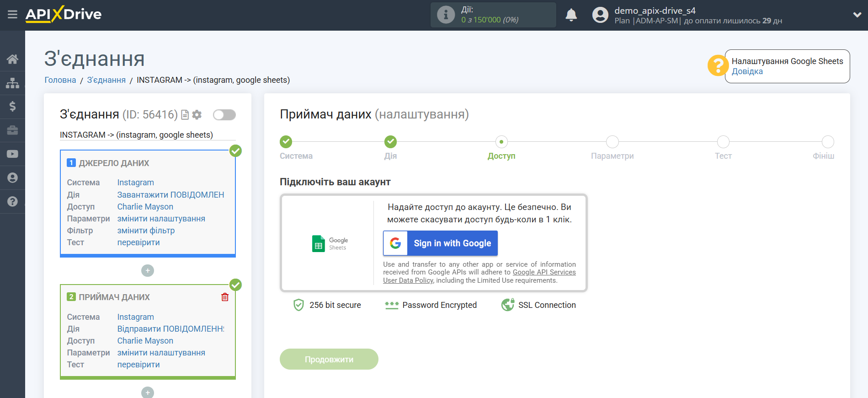The height and width of the screenshot is (398, 868).
Task: Click the help question mark sidebar icon
Action: click(12, 202)
